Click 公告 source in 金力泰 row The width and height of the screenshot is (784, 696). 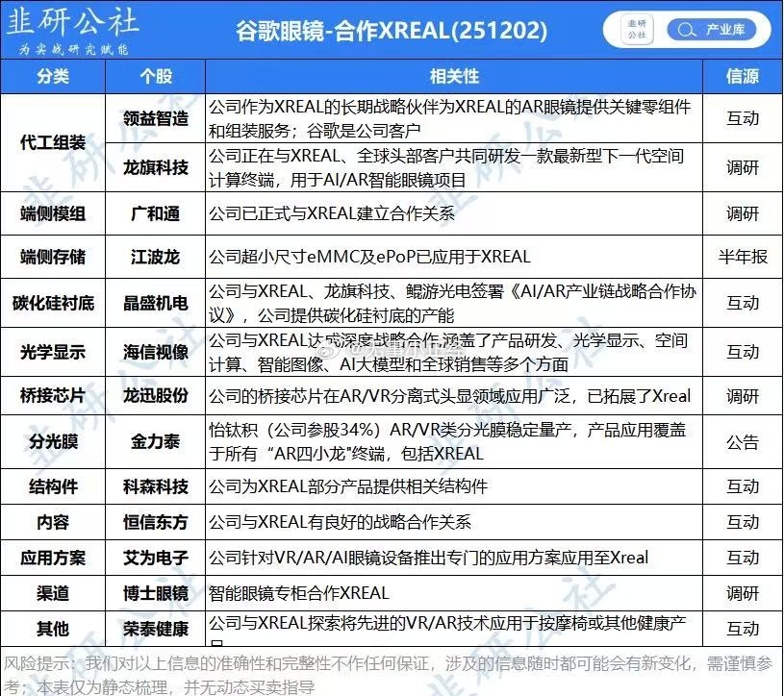click(x=743, y=441)
